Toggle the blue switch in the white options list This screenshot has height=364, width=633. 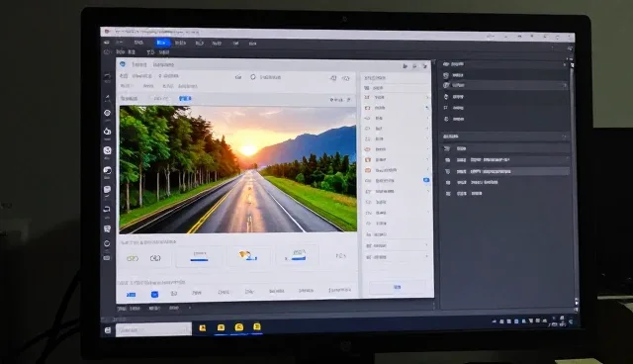tap(426, 180)
